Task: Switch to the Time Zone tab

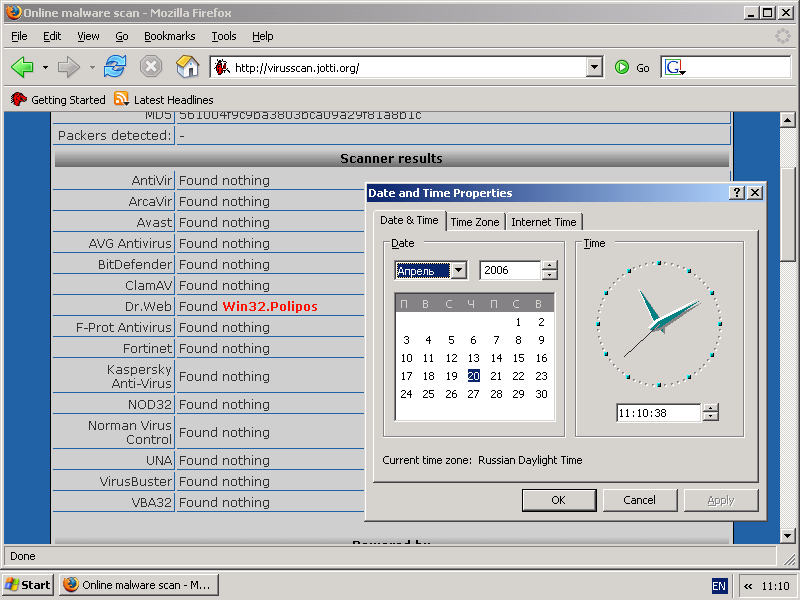Action: point(475,222)
